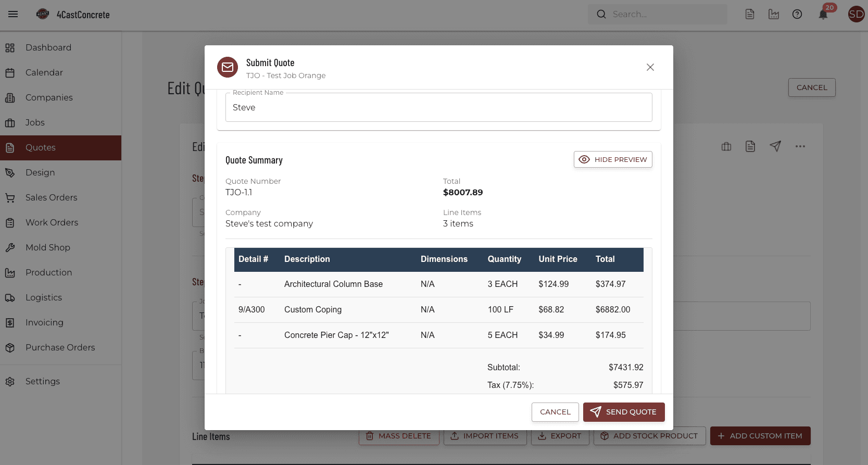Image resolution: width=868 pixels, height=465 pixels.
Task: Click the search magnifier icon
Action: click(x=601, y=14)
